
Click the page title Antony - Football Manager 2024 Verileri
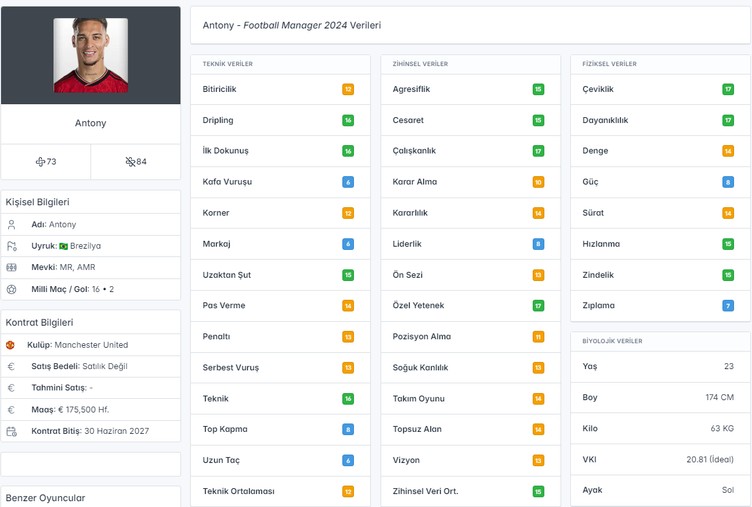[292, 25]
